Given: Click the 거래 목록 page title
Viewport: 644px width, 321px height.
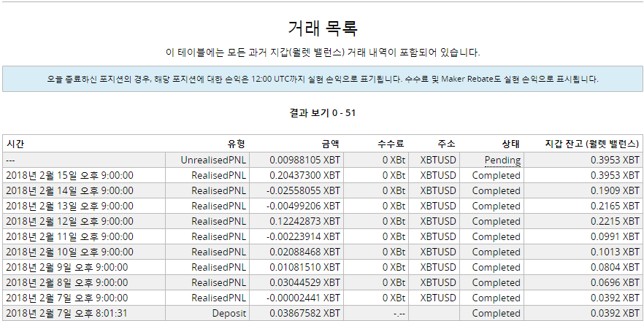Looking at the screenshot, I should [323, 28].
